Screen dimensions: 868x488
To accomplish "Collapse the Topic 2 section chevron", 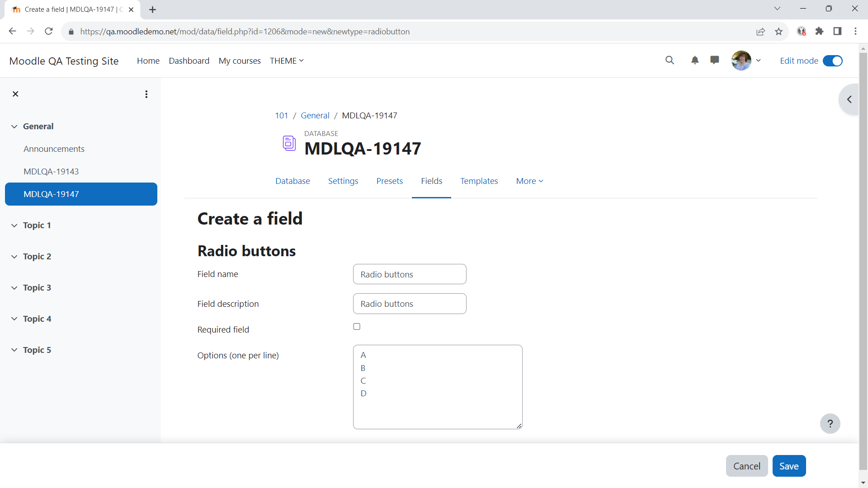I will tap(14, 257).
